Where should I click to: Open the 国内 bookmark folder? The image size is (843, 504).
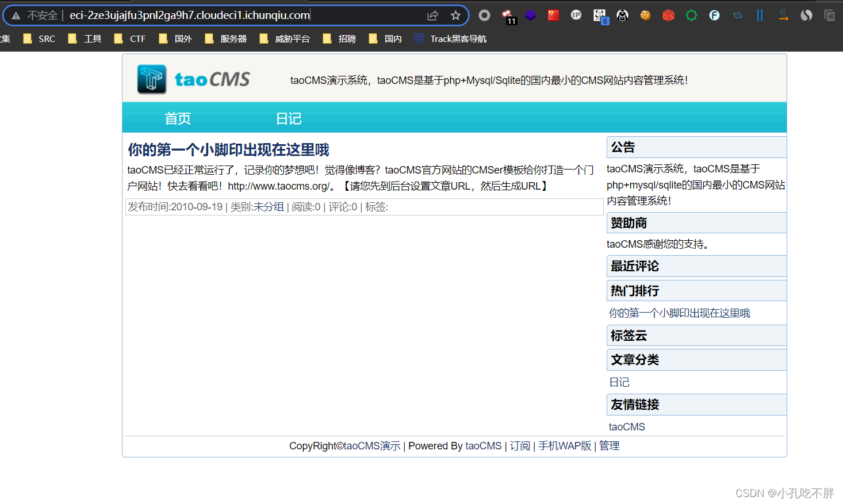385,39
